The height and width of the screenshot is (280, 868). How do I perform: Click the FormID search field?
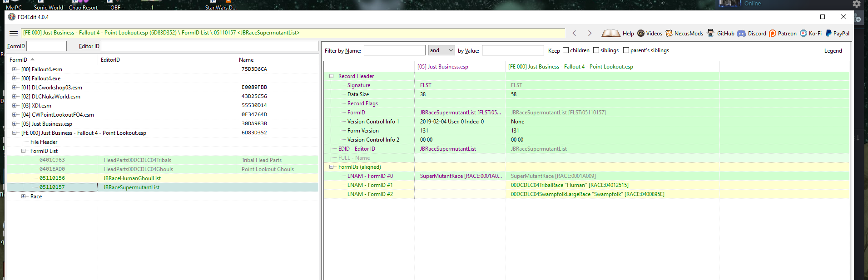click(x=47, y=46)
